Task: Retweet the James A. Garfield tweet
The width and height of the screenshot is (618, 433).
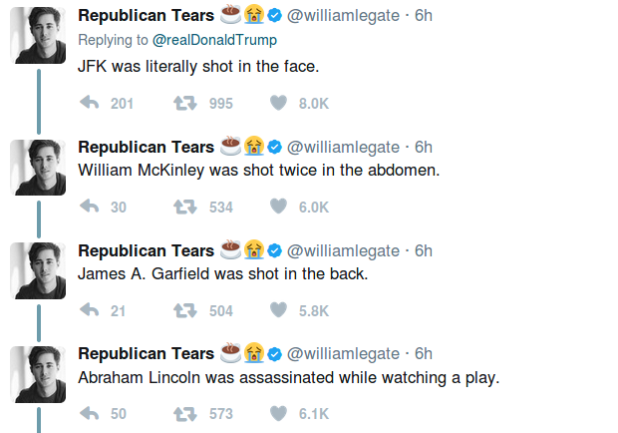Action: [185, 310]
